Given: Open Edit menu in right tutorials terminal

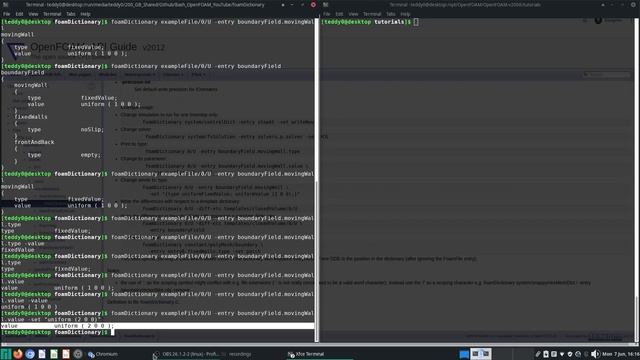Looking at the screenshot, I should 339,14.
